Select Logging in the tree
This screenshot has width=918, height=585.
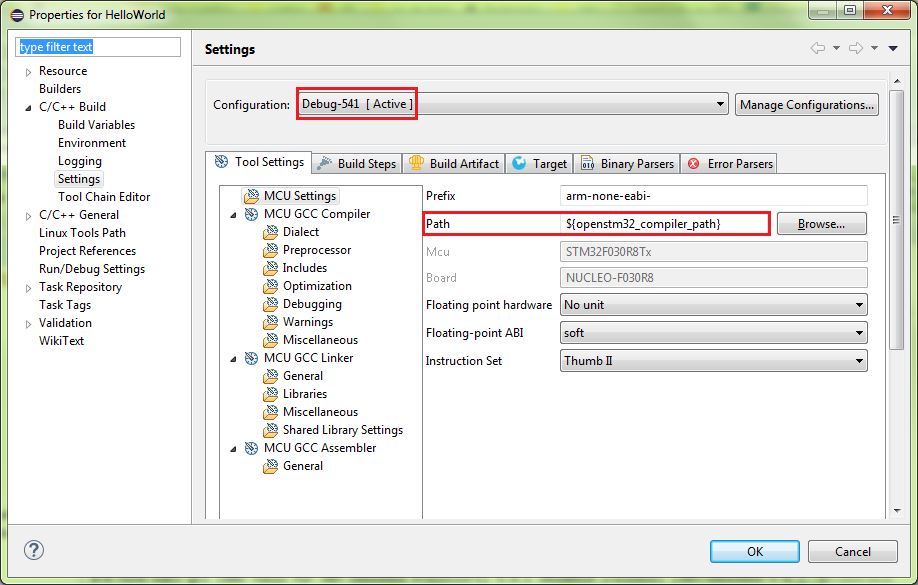[80, 161]
